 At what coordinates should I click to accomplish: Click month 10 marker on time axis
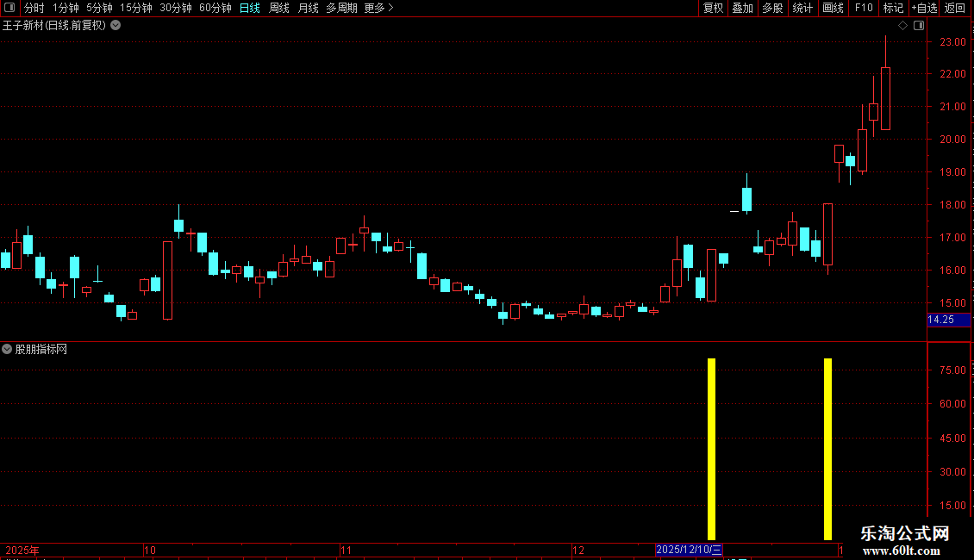(150, 551)
